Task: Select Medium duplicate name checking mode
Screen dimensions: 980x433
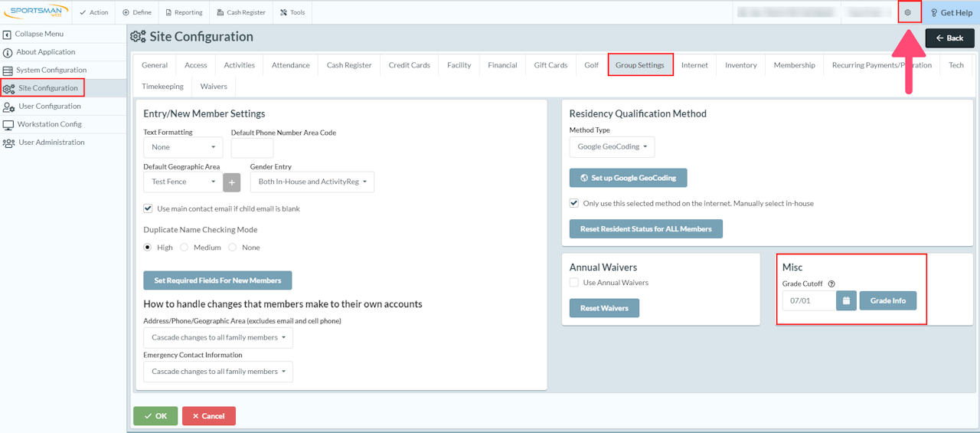Action: (184, 248)
